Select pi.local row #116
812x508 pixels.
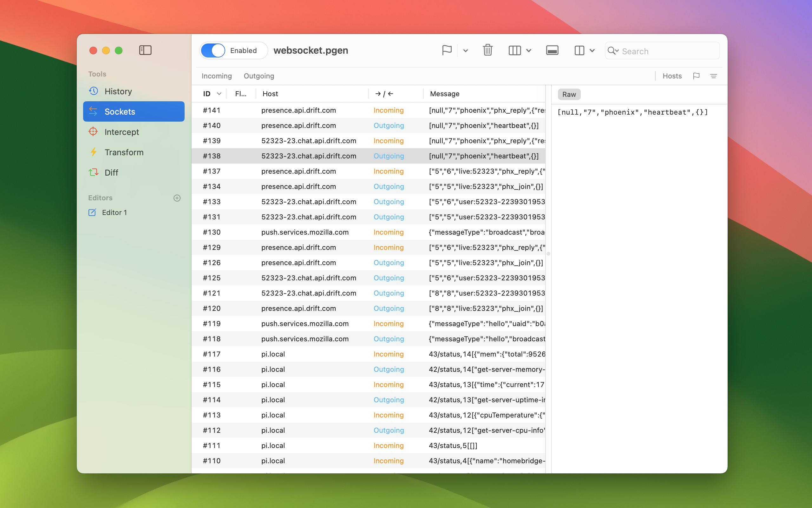pyautogui.click(x=368, y=369)
